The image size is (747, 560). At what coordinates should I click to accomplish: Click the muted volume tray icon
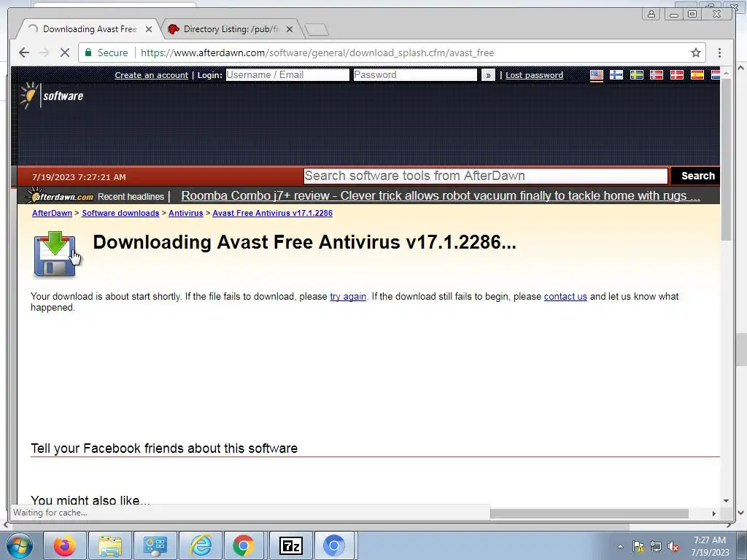pos(673,546)
